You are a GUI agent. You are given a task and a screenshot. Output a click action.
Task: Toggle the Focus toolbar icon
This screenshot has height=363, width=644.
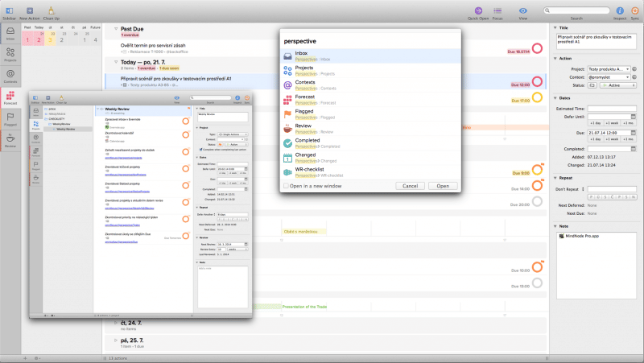tap(497, 10)
